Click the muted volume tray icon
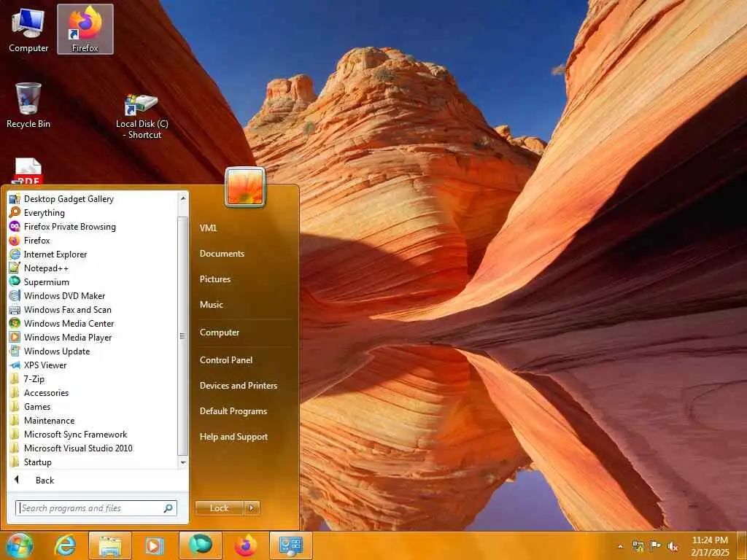 pos(673,546)
